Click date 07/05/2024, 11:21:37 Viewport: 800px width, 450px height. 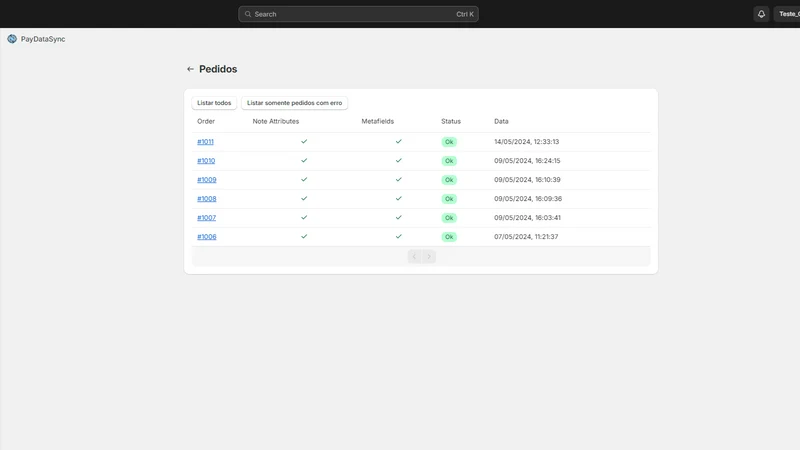[x=526, y=237]
